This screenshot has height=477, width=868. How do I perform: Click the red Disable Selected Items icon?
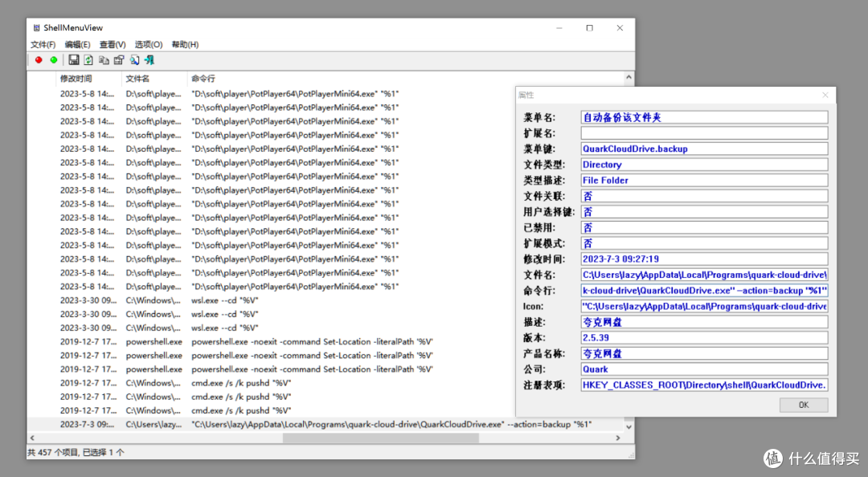[x=39, y=59]
